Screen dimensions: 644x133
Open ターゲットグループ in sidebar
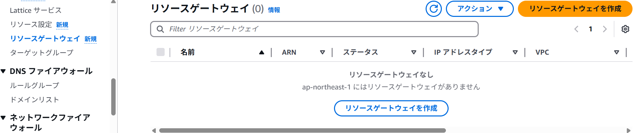click(42, 53)
